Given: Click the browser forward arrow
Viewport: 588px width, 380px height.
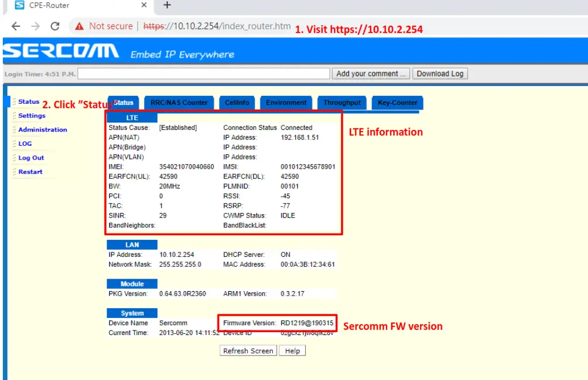Looking at the screenshot, I should 34,26.
